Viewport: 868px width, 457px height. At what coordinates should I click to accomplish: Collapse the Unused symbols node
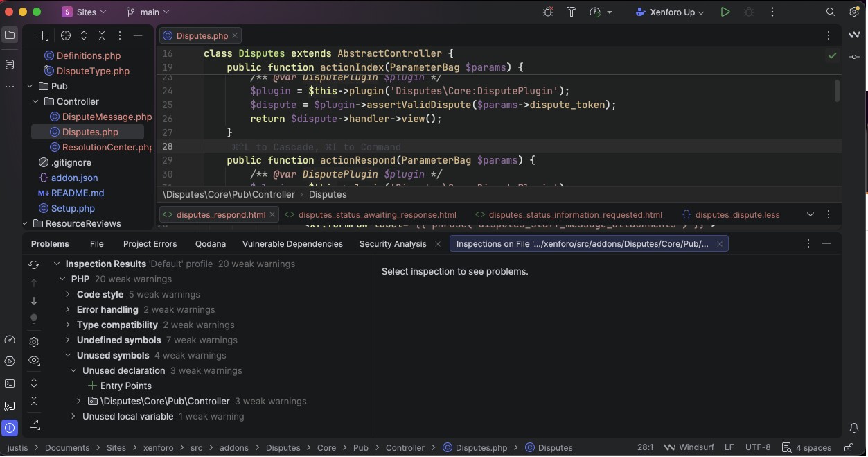click(x=68, y=355)
